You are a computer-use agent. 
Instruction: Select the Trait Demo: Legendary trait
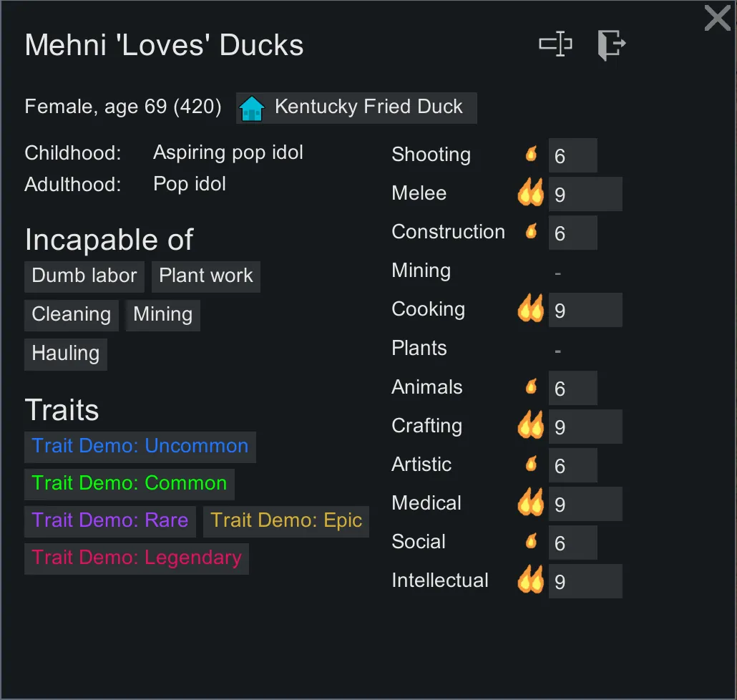pos(137,558)
